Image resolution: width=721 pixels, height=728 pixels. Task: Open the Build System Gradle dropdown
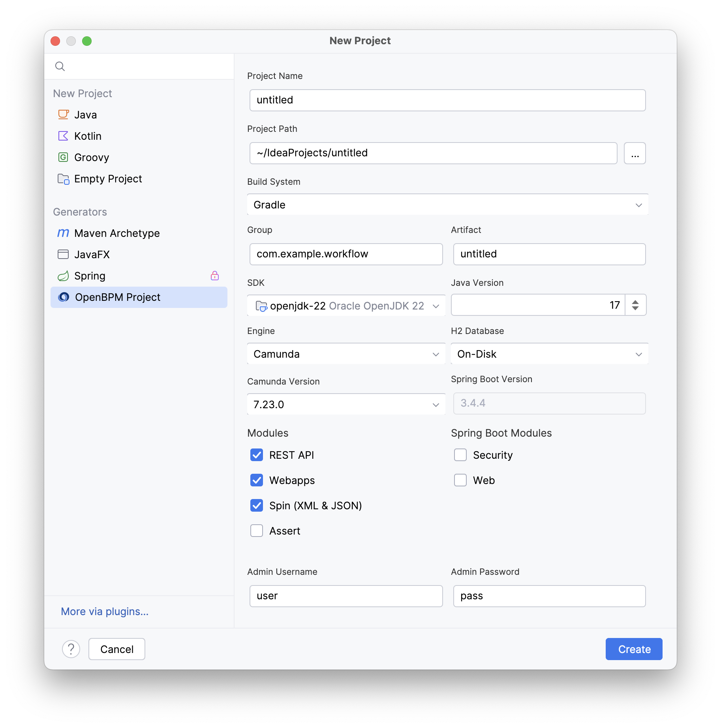[x=448, y=205]
